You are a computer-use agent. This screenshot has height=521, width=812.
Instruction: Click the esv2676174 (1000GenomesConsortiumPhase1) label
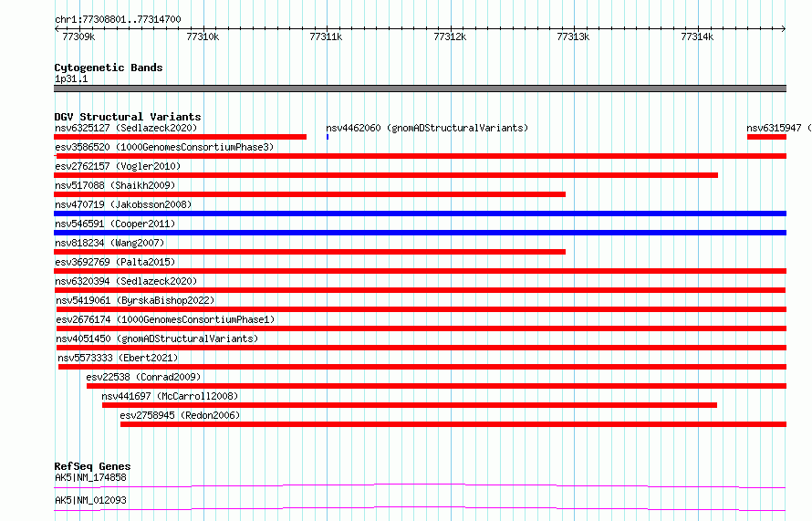pos(165,319)
